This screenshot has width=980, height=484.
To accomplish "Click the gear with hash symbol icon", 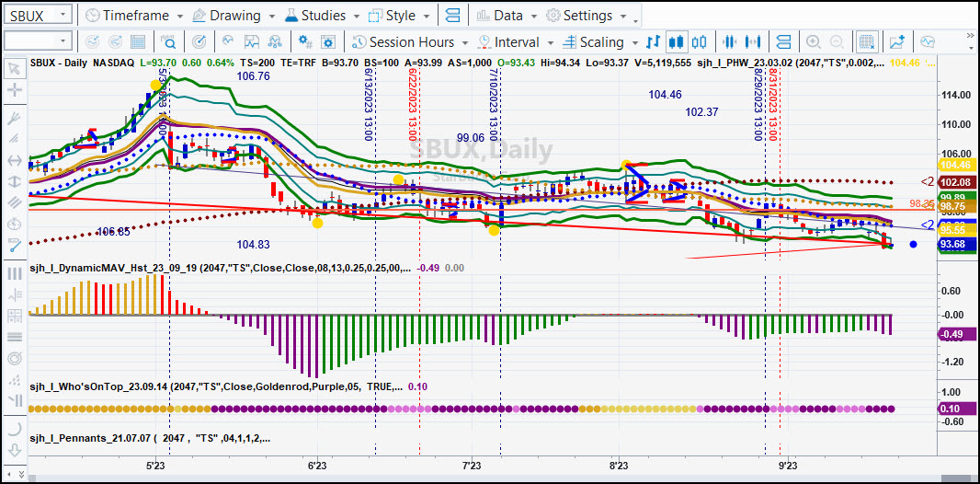I will (x=305, y=42).
